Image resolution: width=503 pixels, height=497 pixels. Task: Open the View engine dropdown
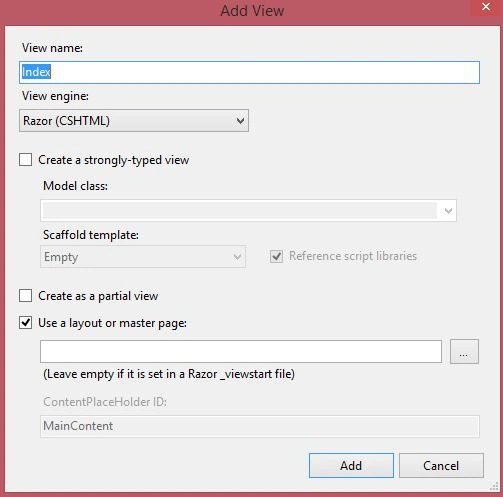[x=134, y=121]
